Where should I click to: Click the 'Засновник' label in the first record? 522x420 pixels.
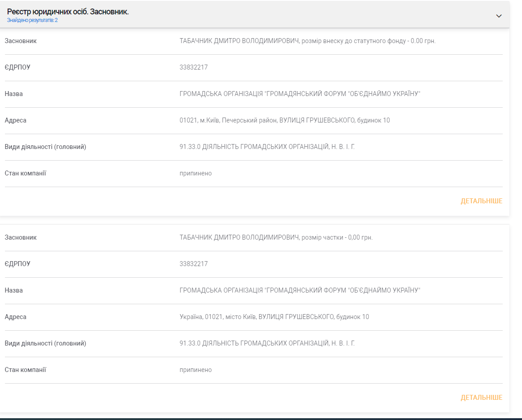(x=21, y=41)
